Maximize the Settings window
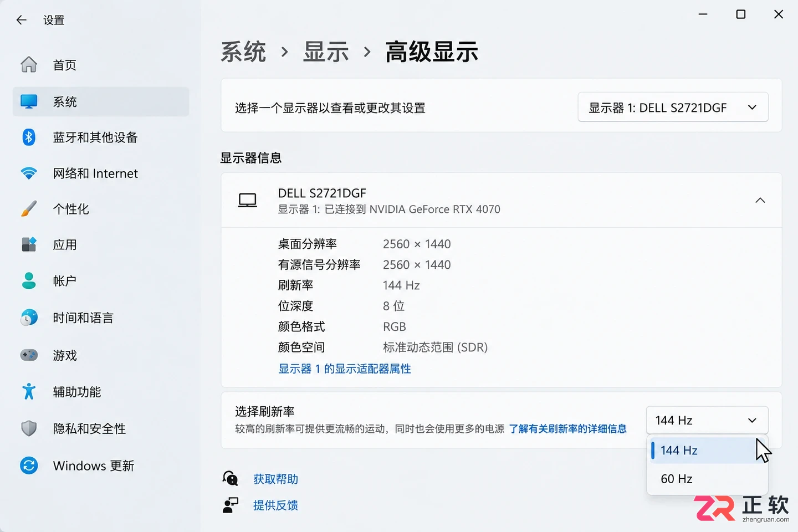 coord(741,14)
